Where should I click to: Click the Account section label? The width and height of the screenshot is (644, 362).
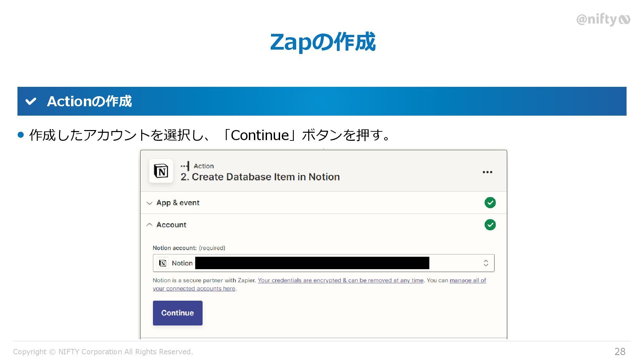tap(171, 225)
